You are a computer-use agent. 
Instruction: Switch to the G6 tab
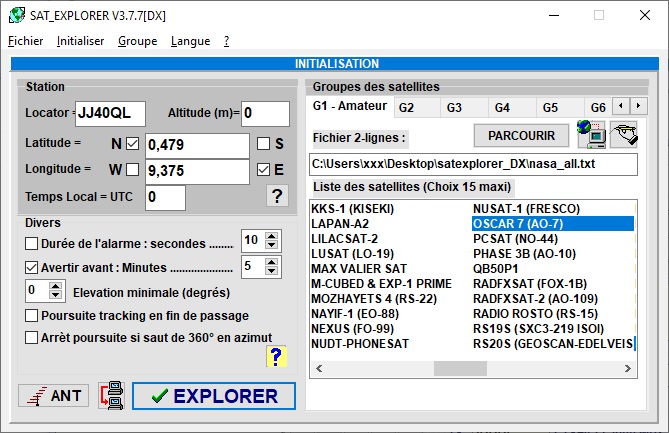[x=598, y=108]
